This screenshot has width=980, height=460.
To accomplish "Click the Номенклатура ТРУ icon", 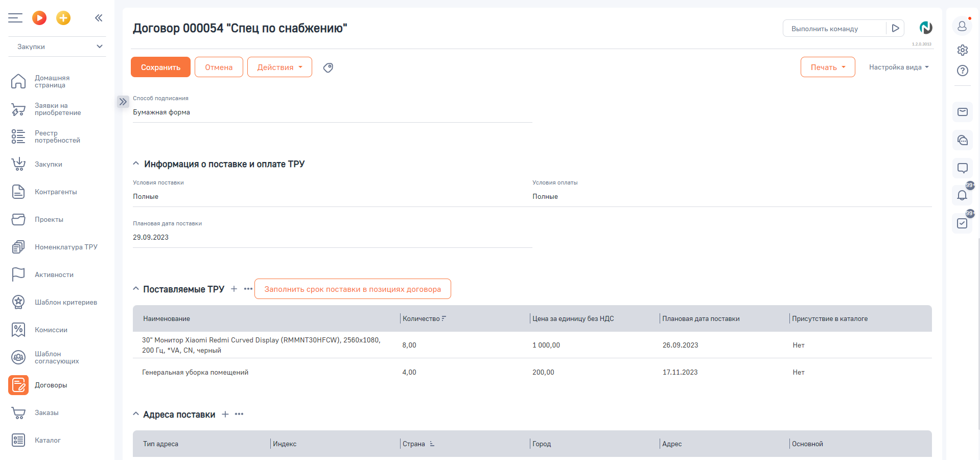I will pyautogui.click(x=18, y=247).
